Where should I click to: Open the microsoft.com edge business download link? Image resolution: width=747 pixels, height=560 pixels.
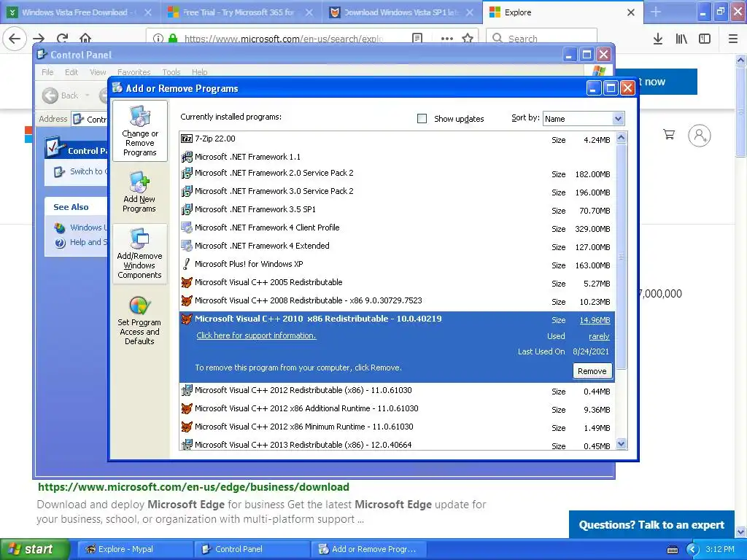(193, 486)
